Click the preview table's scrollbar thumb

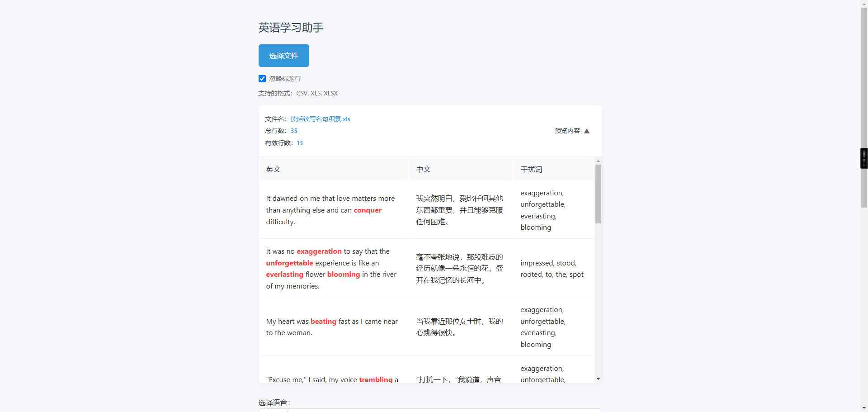pos(598,194)
